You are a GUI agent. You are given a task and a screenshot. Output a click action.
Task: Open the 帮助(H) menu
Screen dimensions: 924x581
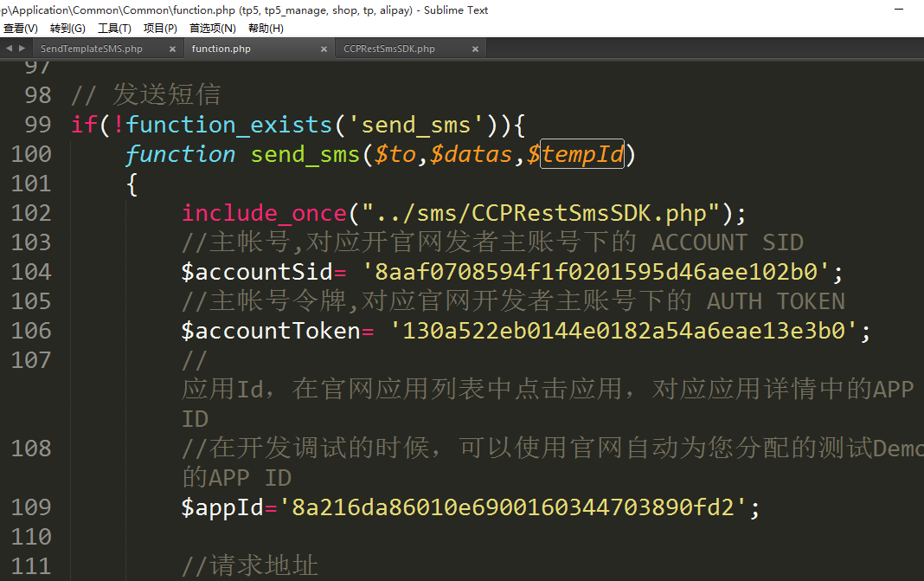tap(266, 29)
